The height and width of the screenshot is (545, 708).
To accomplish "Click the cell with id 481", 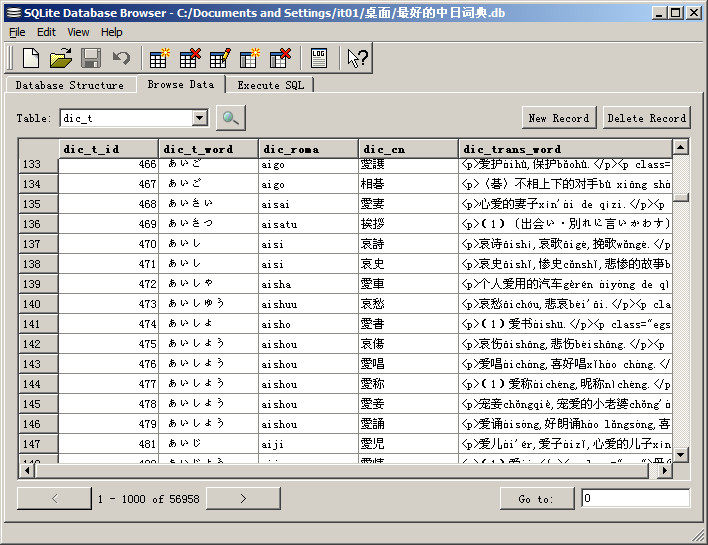I will pos(108,444).
